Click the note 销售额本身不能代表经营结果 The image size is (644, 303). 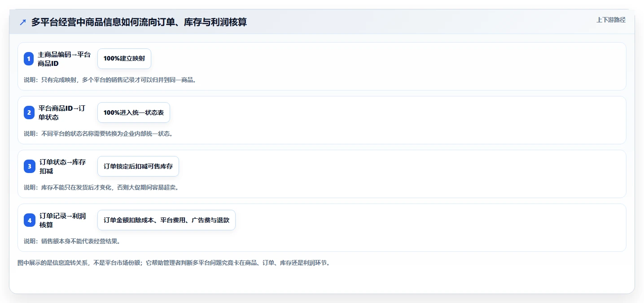[72, 241]
